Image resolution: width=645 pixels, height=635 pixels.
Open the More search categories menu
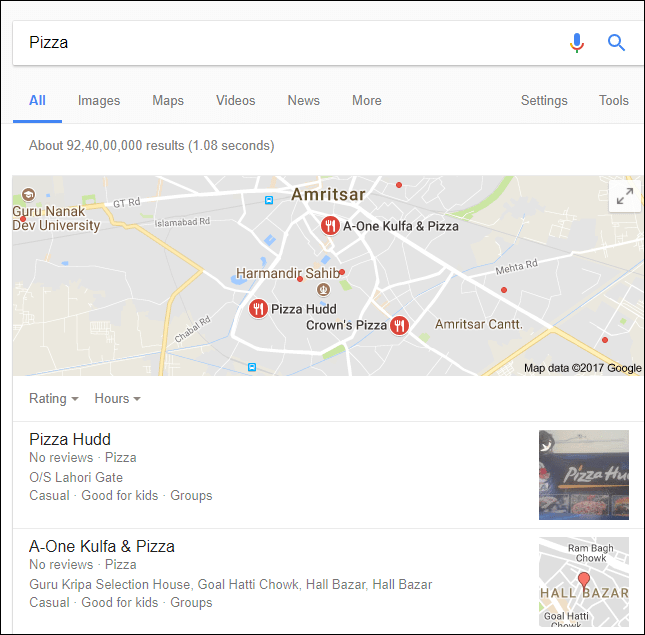[x=366, y=101]
